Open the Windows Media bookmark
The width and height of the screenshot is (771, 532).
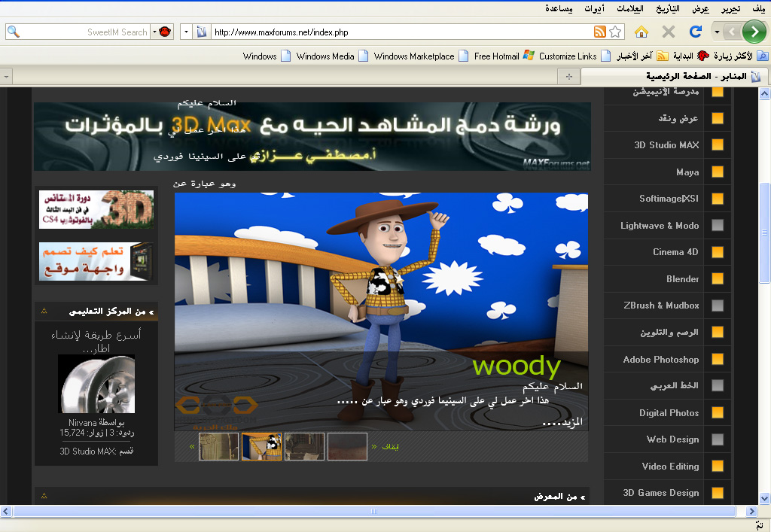point(332,56)
